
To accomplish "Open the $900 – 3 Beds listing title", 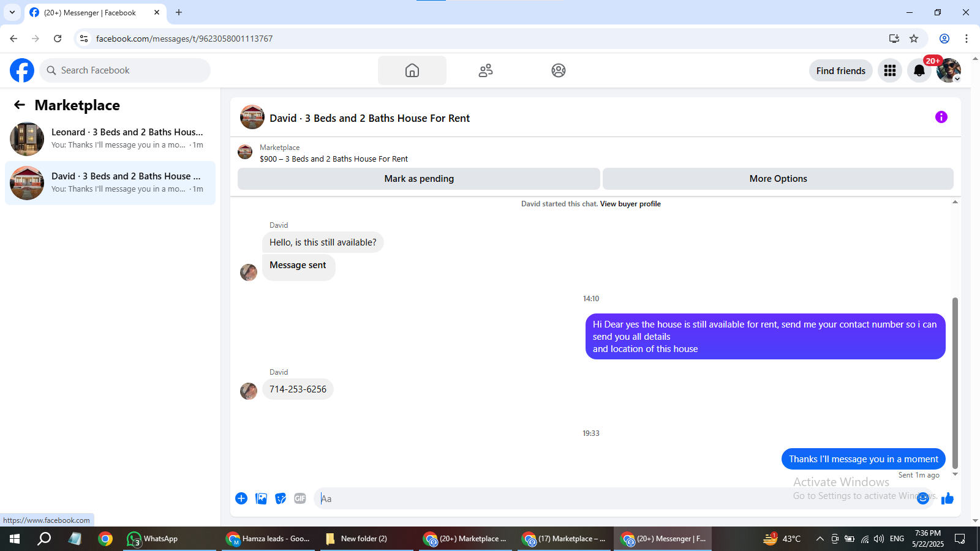I will pyautogui.click(x=334, y=159).
